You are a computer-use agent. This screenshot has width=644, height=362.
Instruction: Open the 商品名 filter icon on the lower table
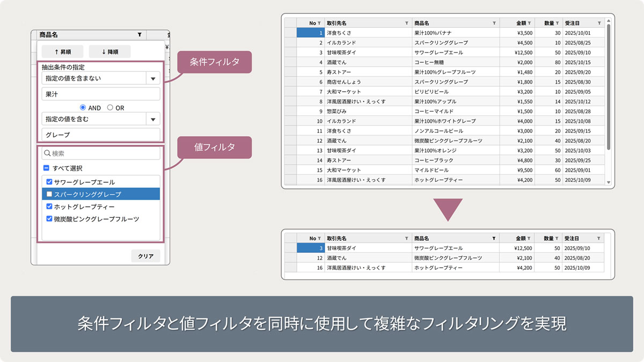[x=494, y=238]
